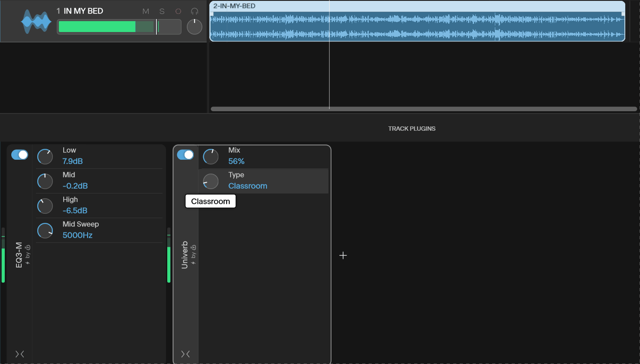
Task: Click the EQ Low knob
Action: [45, 157]
